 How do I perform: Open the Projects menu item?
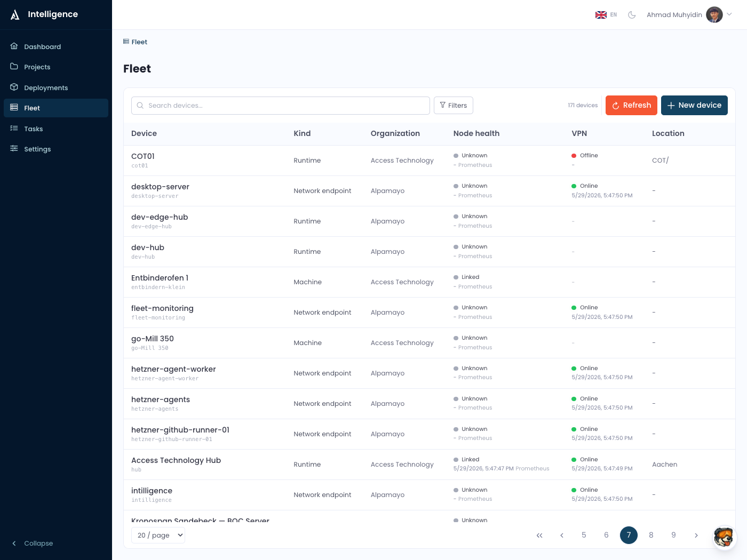point(56,67)
